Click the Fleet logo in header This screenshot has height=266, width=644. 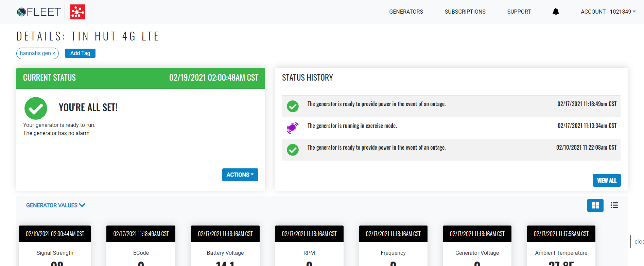pyautogui.click(x=39, y=12)
